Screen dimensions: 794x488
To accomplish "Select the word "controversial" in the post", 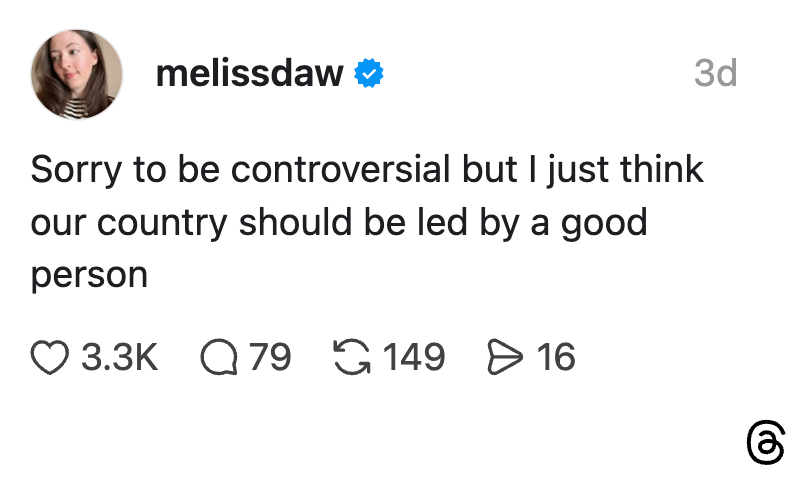I will coord(342,169).
